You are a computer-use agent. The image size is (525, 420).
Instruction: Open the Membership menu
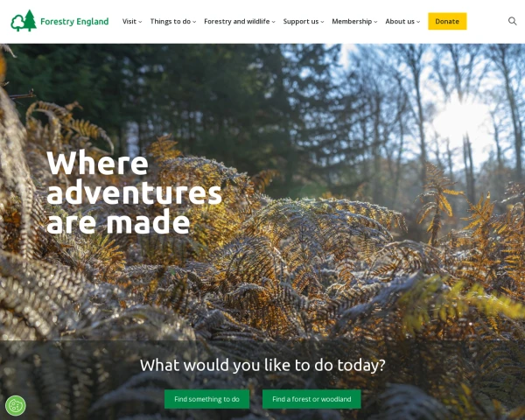pos(354,21)
